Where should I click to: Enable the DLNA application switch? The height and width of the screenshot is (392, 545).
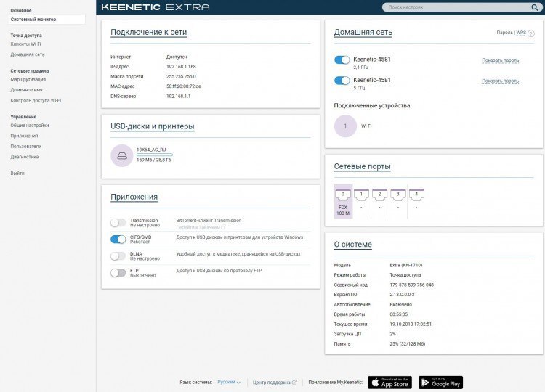(x=118, y=256)
